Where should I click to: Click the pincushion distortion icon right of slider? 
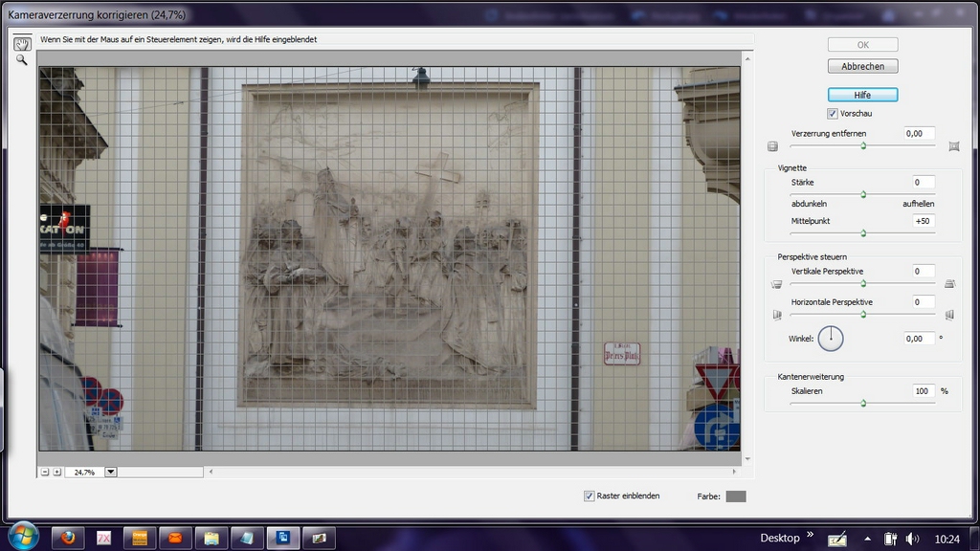point(953,146)
